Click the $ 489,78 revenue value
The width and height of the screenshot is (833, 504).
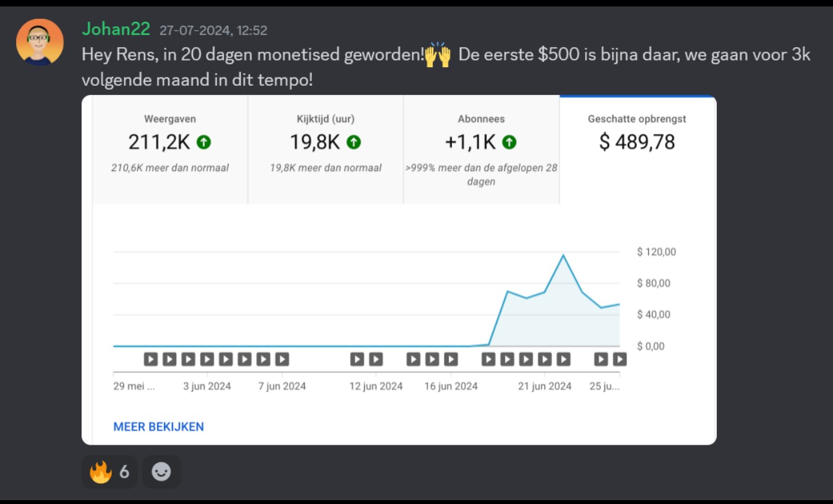point(637,142)
